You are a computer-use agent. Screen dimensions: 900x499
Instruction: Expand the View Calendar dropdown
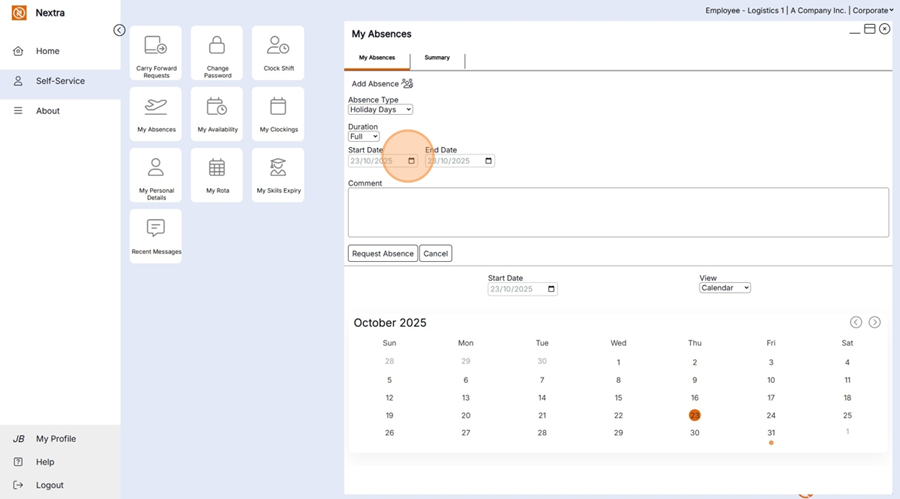click(724, 288)
